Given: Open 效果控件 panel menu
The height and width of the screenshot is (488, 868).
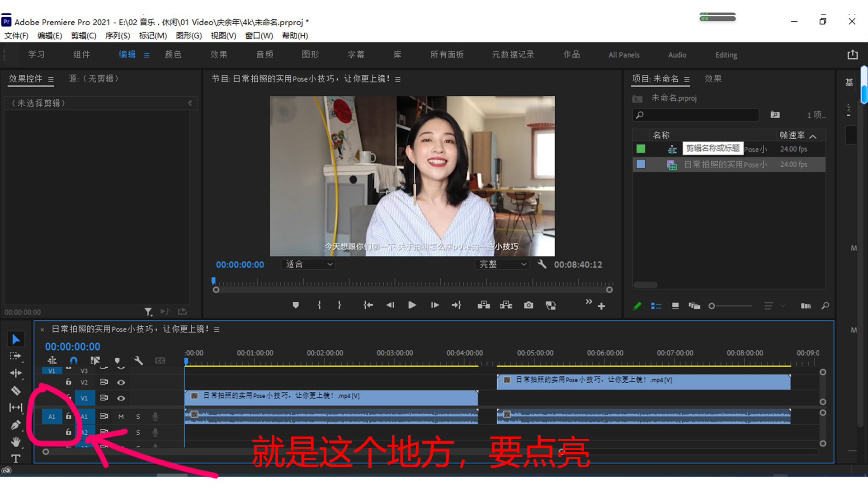Looking at the screenshot, I should click(51, 79).
